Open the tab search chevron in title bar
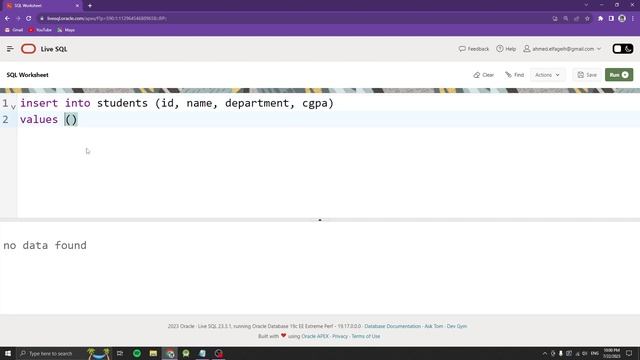Screen dimensions: 640x360 pos(586,5)
